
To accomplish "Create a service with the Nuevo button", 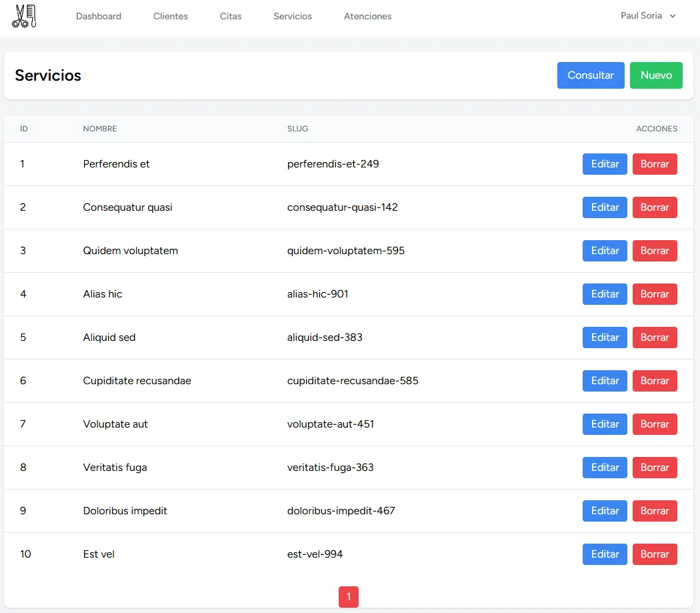I will [656, 75].
